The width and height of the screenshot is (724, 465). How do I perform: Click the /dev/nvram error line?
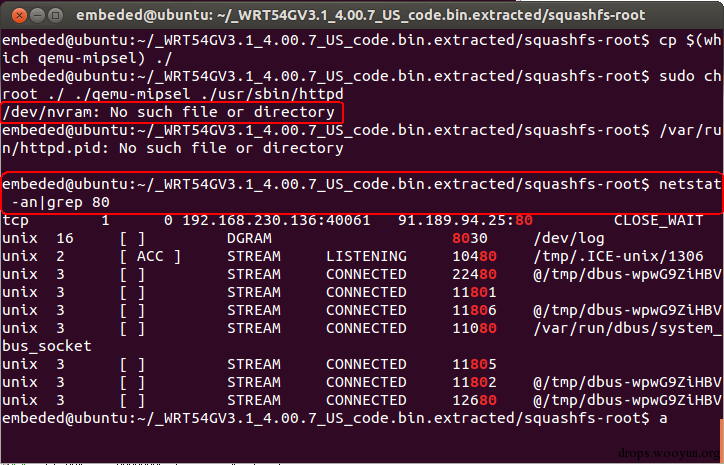[169, 112]
